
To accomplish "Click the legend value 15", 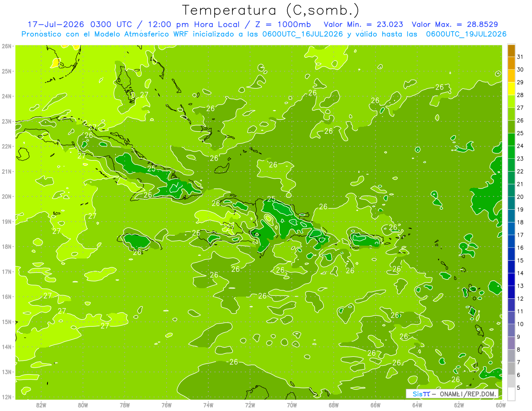I will tap(520, 260).
